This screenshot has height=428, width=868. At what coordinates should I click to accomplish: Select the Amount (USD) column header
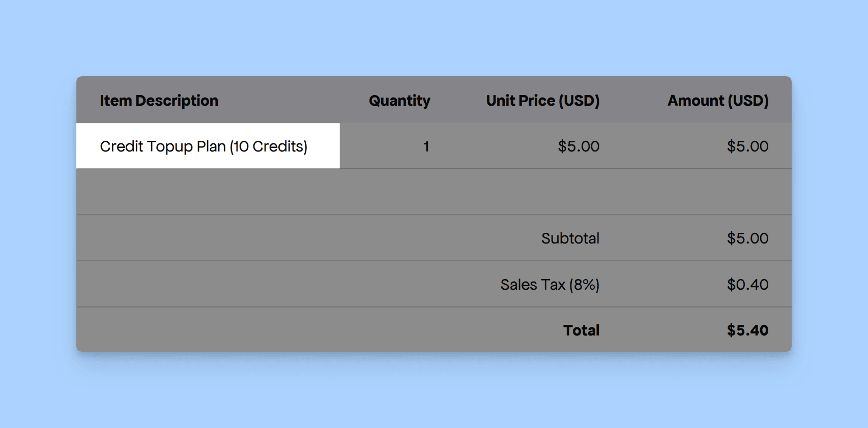(717, 101)
